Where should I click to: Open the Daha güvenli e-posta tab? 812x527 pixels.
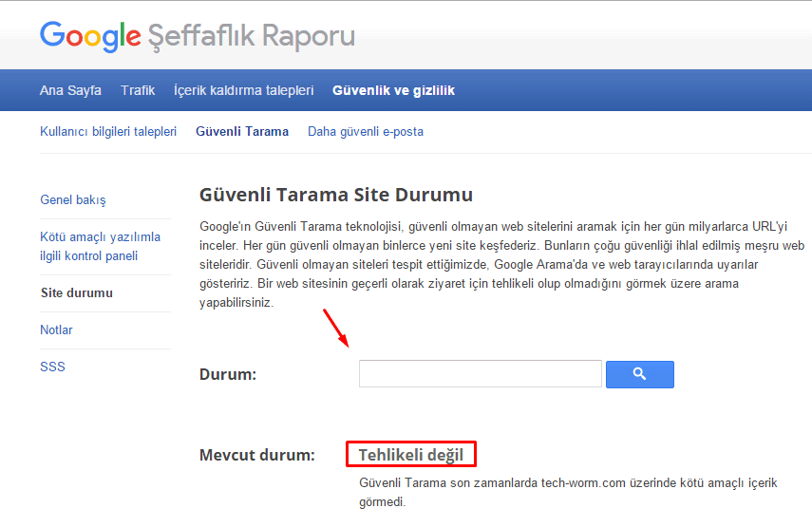[x=366, y=131]
